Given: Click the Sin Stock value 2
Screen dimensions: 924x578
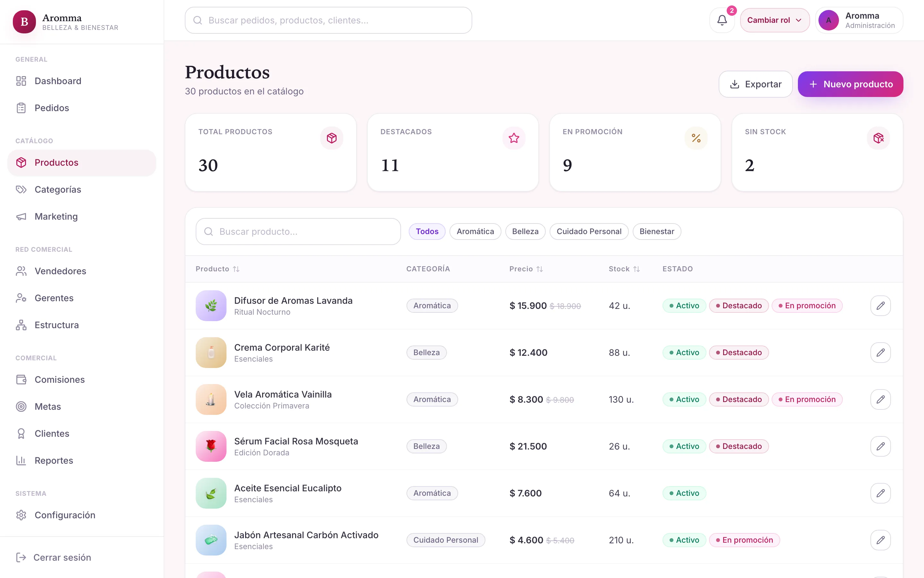Looking at the screenshot, I should [749, 165].
